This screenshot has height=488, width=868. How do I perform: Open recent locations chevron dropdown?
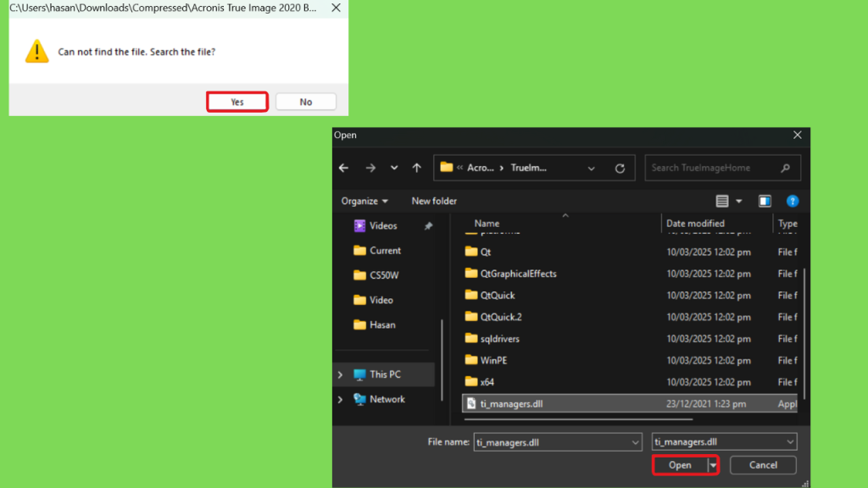(x=394, y=168)
